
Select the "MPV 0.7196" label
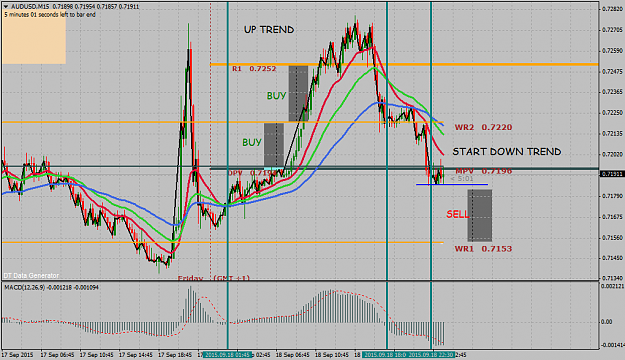click(483, 171)
